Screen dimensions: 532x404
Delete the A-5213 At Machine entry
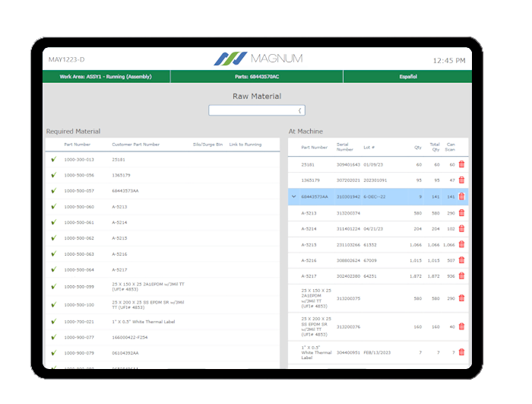461,213
